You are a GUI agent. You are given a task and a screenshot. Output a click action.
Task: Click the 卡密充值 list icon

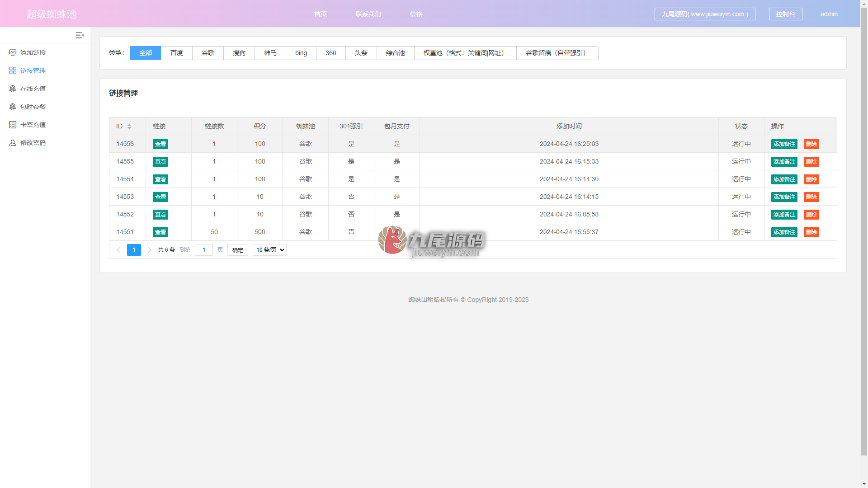tap(13, 125)
